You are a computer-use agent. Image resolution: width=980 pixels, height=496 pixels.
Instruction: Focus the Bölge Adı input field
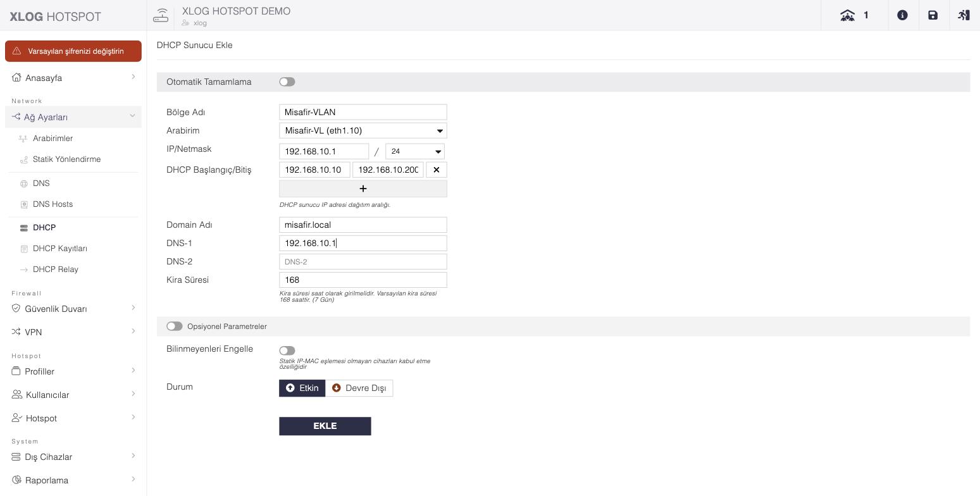pyautogui.click(x=363, y=112)
